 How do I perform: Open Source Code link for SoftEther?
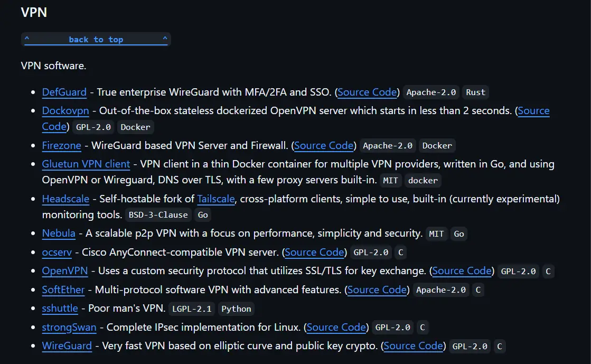(x=377, y=290)
